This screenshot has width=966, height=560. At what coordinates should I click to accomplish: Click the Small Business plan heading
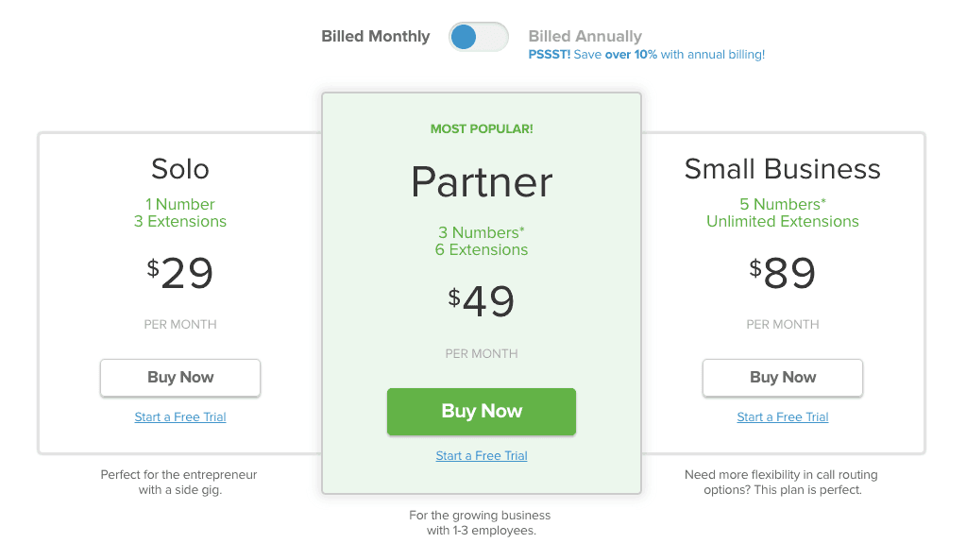tap(782, 169)
